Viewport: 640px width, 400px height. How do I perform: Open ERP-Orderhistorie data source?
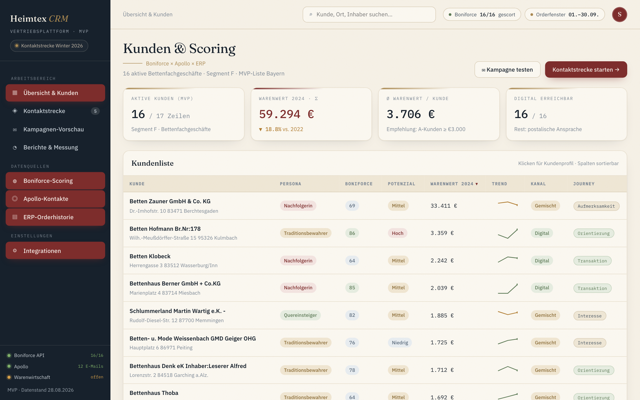(55, 217)
